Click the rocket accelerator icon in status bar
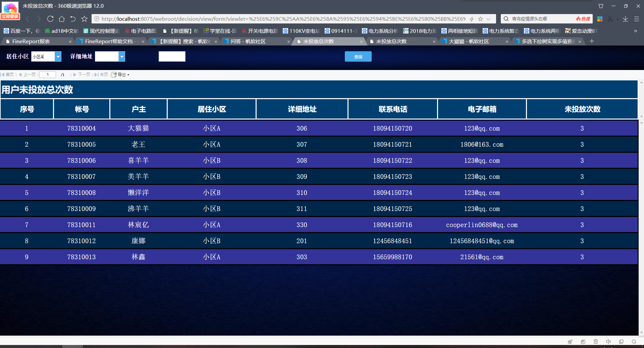The image size is (644, 348). pyautogui.click(x=570, y=342)
